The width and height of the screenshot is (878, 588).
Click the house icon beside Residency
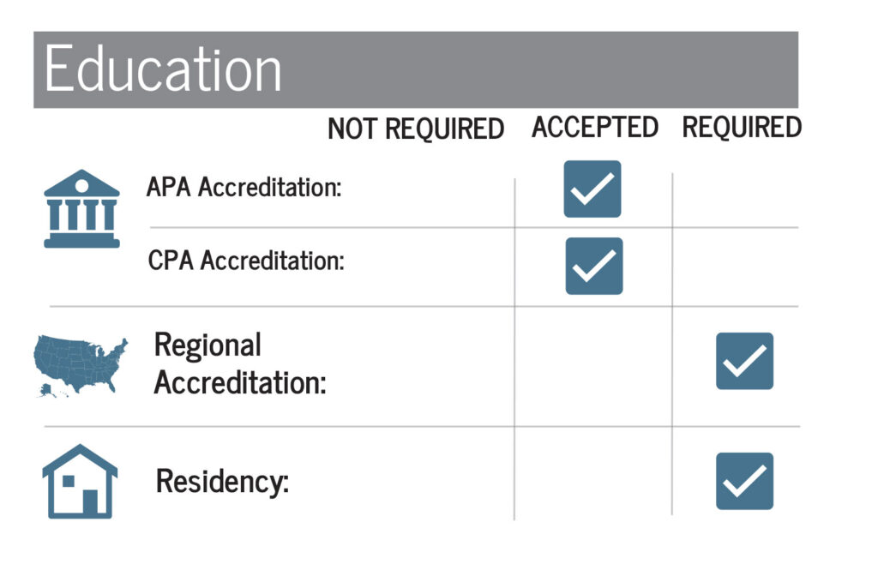[80, 481]
